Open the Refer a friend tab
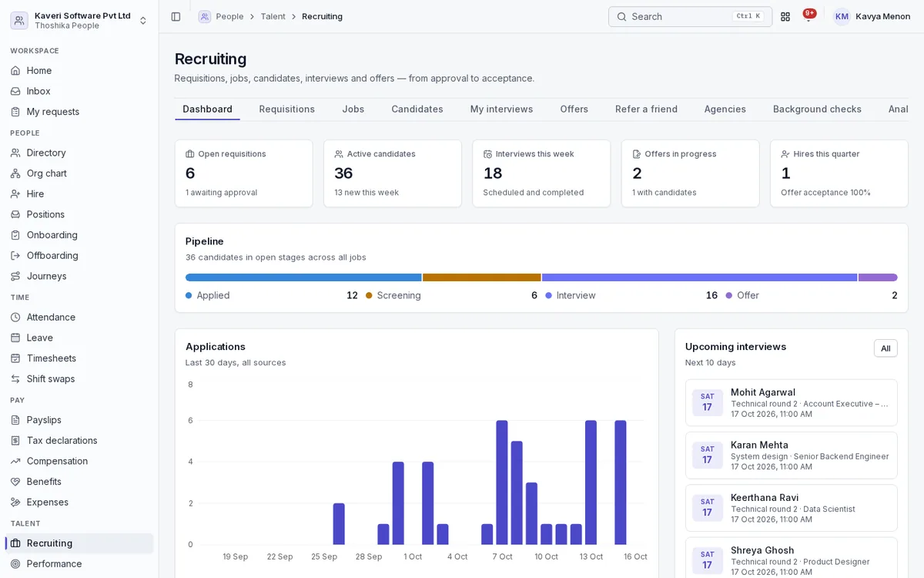The height and width of the screenshot is (578, 924). [647, 109]
